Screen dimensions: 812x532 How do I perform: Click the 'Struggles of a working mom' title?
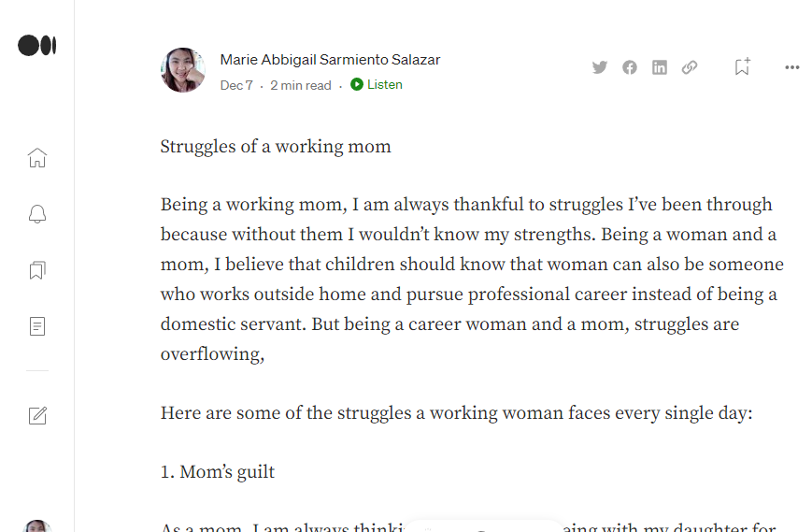pyautogui.click(x=276, y=147)
